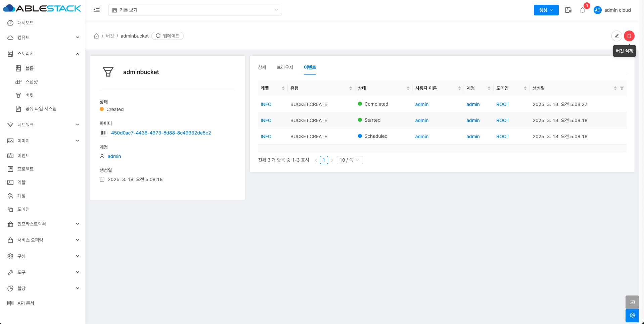Click the language translate icon in header
This screenshot has width=644, height=324.
(568, 10)
